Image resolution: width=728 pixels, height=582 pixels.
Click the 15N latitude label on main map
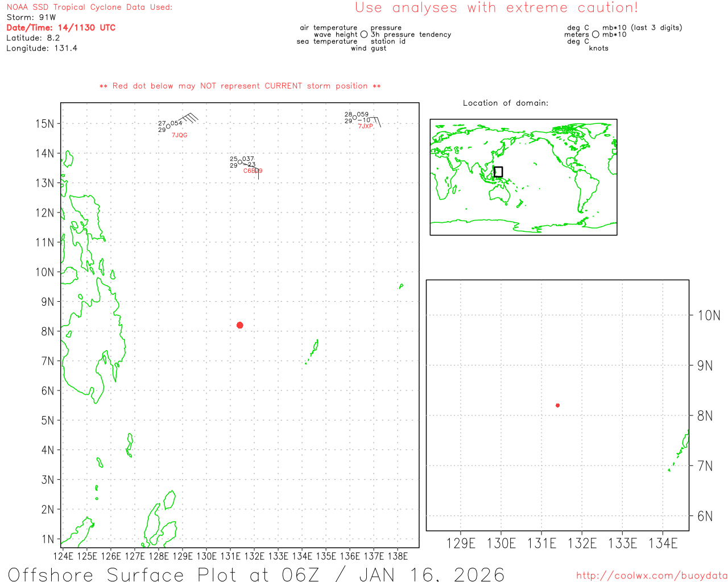coord(44,124)
